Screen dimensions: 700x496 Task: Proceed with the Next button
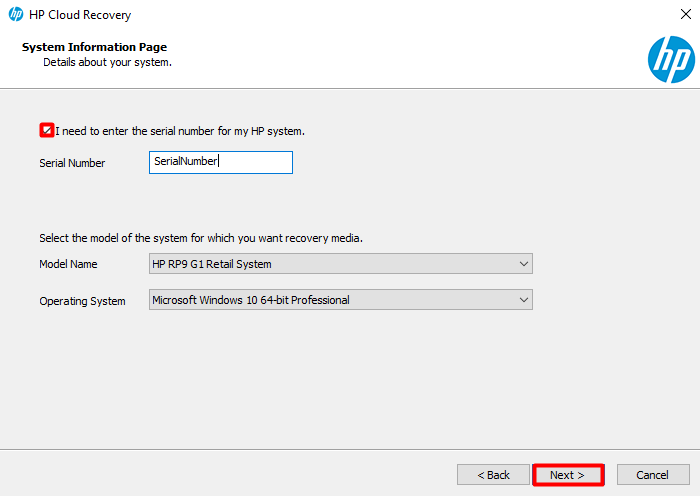(568, 475)
